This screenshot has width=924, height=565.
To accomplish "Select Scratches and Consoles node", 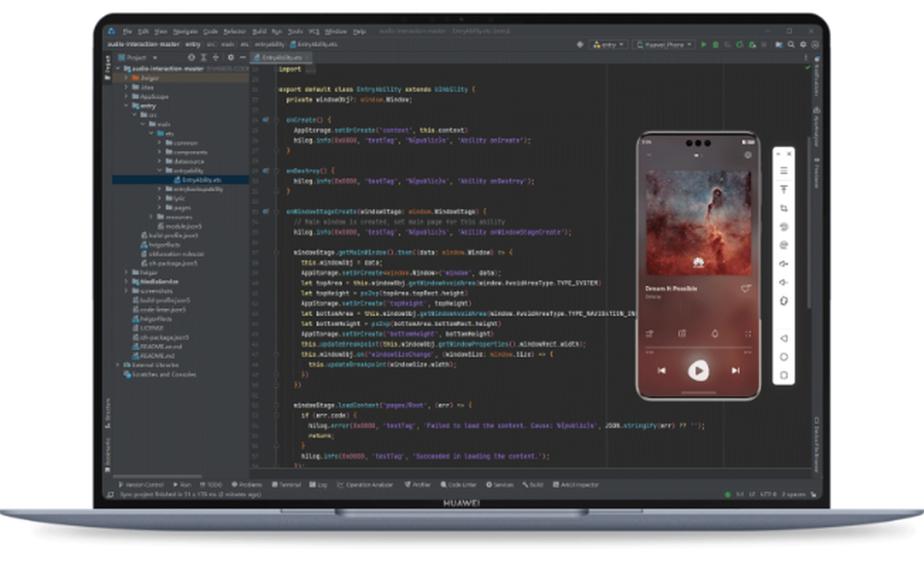I will tap(160, 374).
